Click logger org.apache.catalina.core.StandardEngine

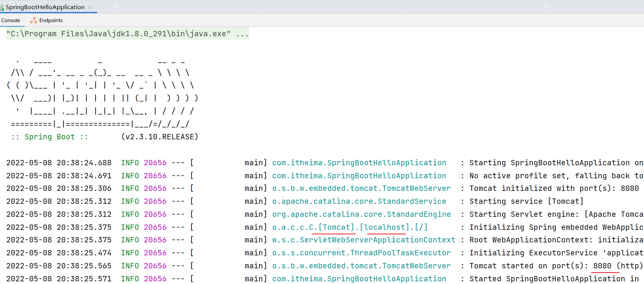(x=362, y=214)
